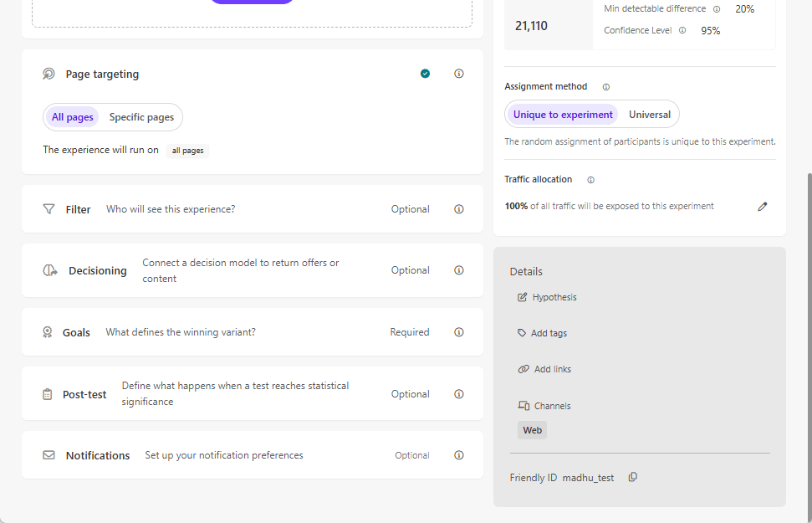Expand the Notifications section

tap(251, 454)
